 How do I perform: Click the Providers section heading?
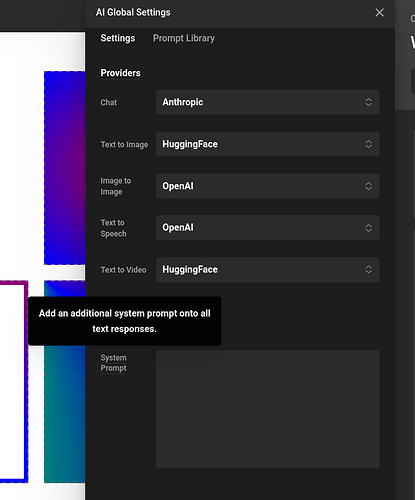120,73
